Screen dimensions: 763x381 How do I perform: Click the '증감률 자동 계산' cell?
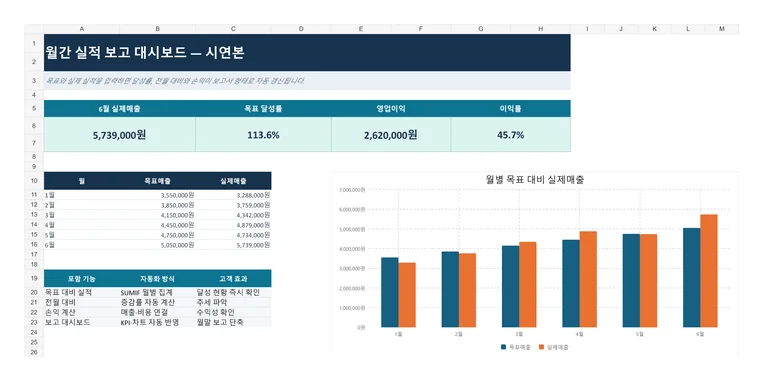(157, 302)
